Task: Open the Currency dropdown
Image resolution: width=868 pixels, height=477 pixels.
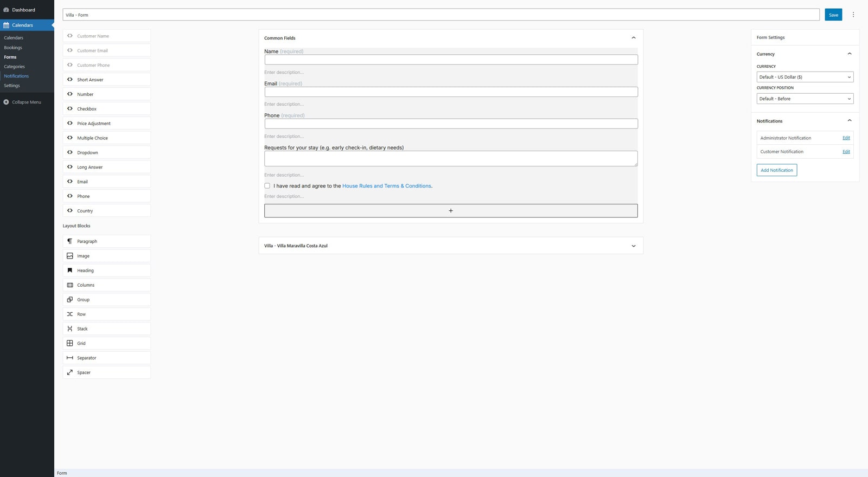Action: [805, 77]
